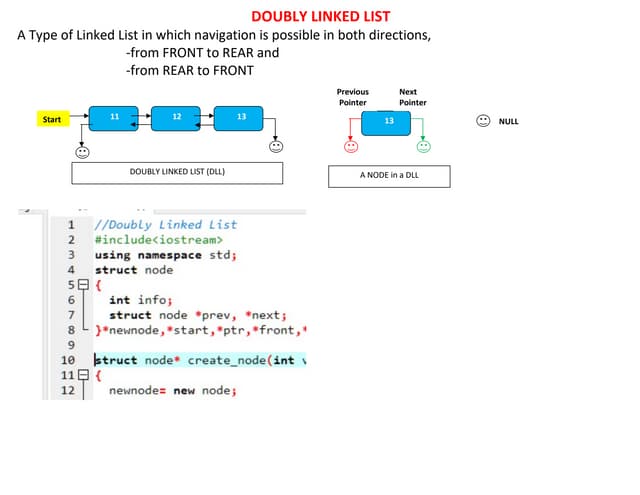
Task: Click the Next Pointer label
Action: (412, 97)
